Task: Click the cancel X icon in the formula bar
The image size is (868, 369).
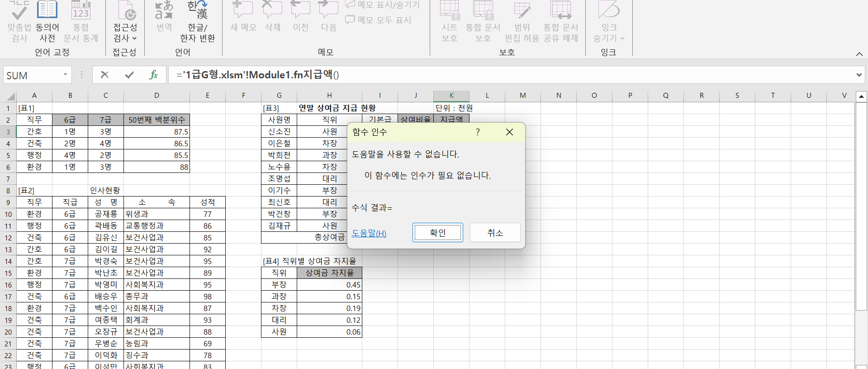Action: point(104,75)
